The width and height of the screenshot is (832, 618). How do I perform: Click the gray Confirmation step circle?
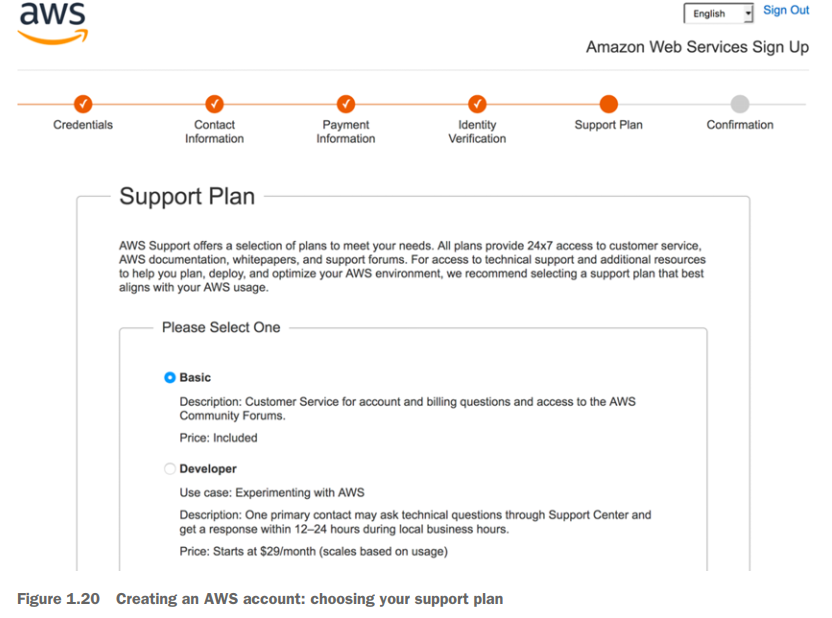click(x=740, y=103)
